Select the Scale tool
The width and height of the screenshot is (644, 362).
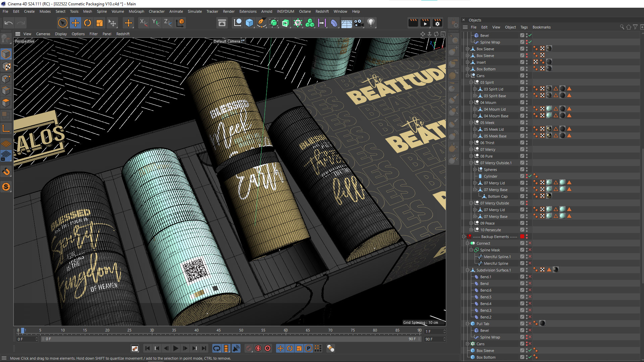[100, 23]
